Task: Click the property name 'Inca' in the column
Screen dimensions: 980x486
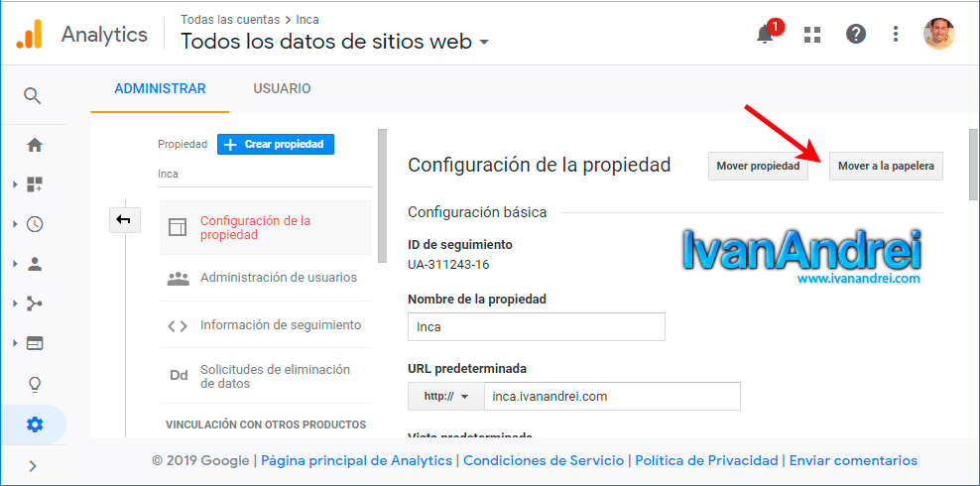Action: click(168, 174)
